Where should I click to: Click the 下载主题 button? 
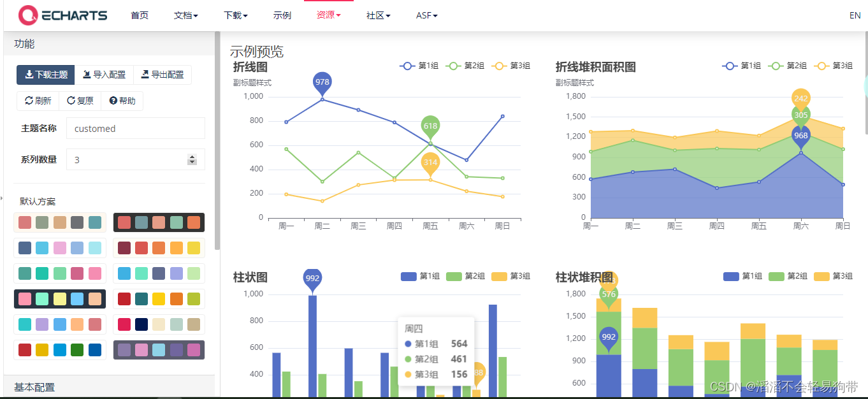[x=46, y=75]
